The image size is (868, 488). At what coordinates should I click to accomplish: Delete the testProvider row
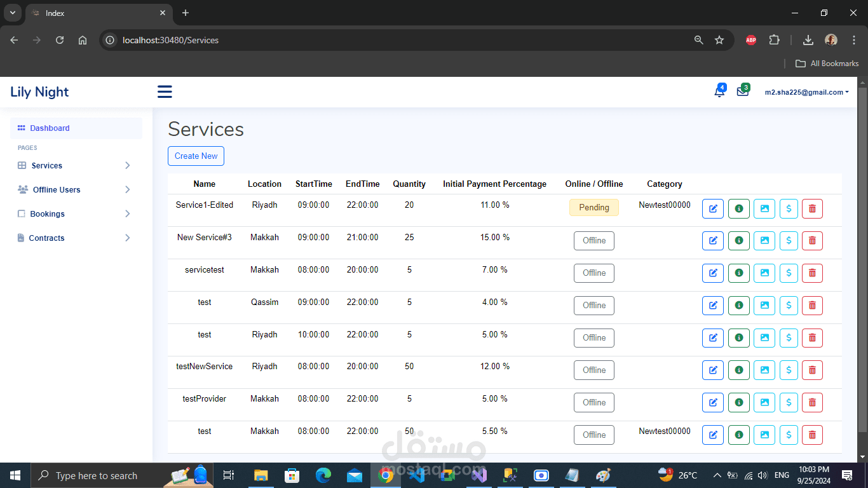[x=812, y=403]
